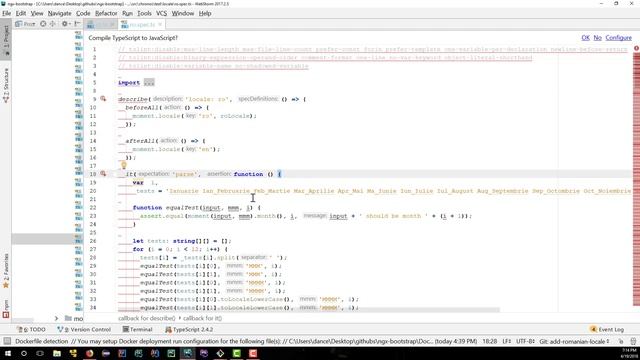Click the horizontal editor scrollbar
Image resolution: width=640 pixels, height=360 pixels.
[308, 310]
